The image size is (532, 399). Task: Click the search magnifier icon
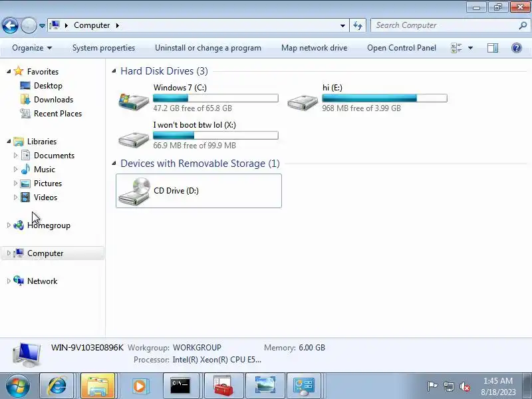pos(523,25)
